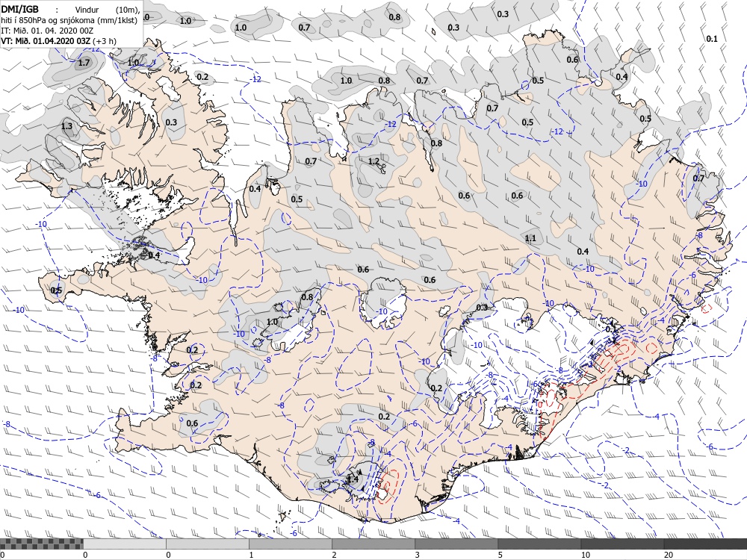Click the scale label '20' under the colour bar
This screenshot has height=560, width=747.
(669, 555)
